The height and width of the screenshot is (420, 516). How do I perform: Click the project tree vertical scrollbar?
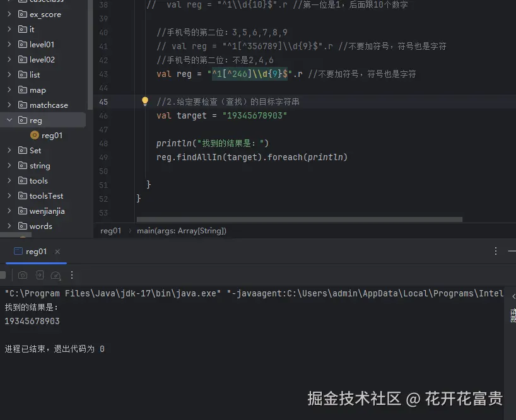pyautogui.click(x=90, y=54)
